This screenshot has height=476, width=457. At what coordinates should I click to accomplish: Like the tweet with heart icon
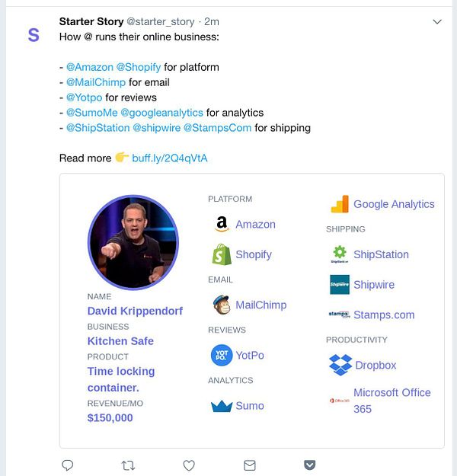pos(189,465)
